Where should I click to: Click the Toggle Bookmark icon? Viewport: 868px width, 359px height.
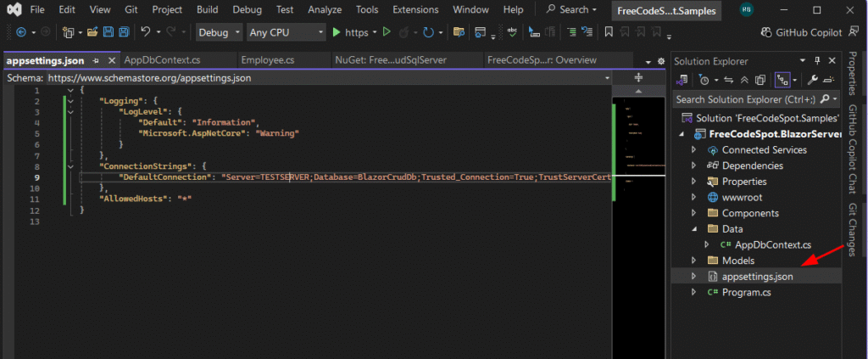(x=609, y=32)
